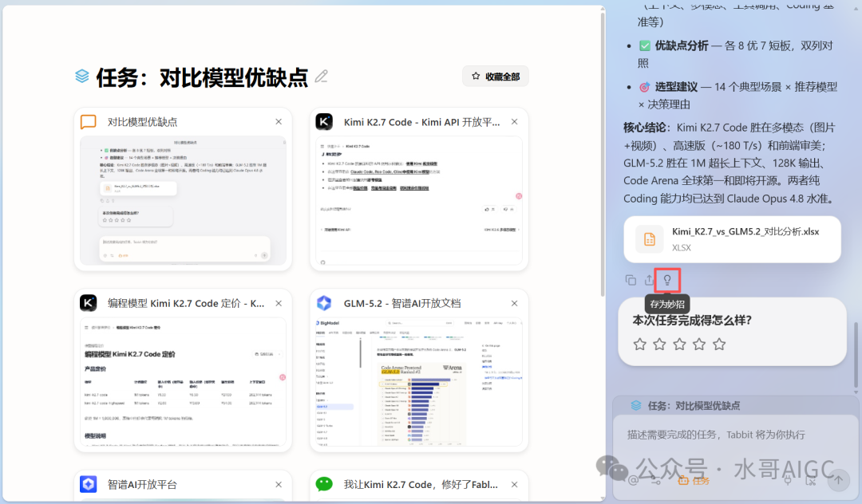The height and width of the screenshot is (504, 862).
Task: Open the Kimi K2.7 Code 定价 page thumbnail
Action: tap(183, 381)
